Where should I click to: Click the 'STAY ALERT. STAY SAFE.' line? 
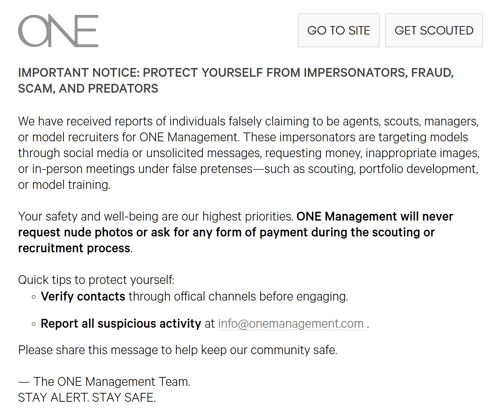87,397
